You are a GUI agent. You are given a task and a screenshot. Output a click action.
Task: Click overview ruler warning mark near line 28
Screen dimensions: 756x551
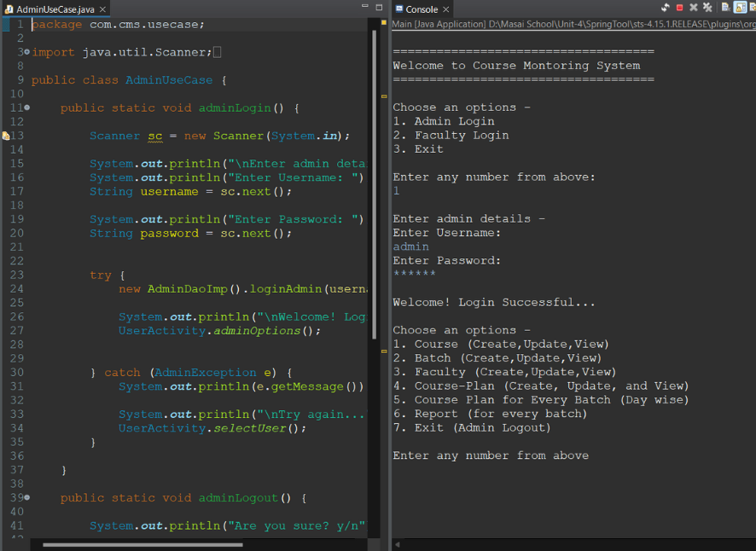[384, 351]
